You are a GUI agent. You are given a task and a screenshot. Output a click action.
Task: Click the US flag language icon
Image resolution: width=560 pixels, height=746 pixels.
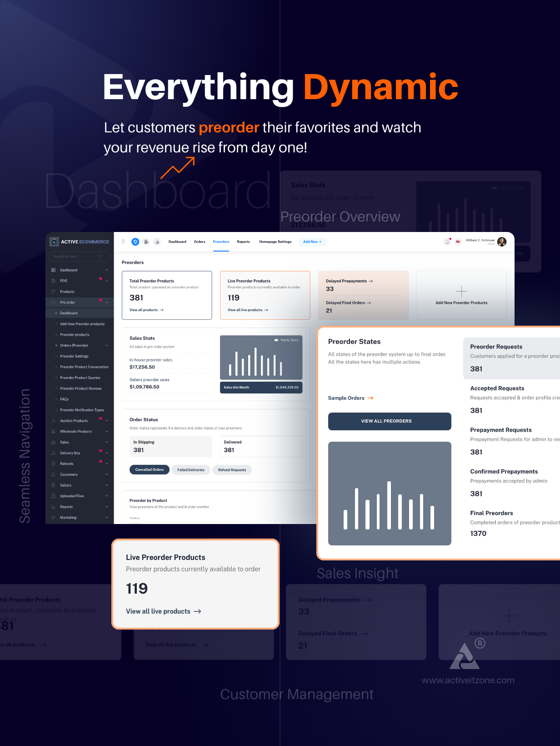pyautogui.click(x=458, y=242)
